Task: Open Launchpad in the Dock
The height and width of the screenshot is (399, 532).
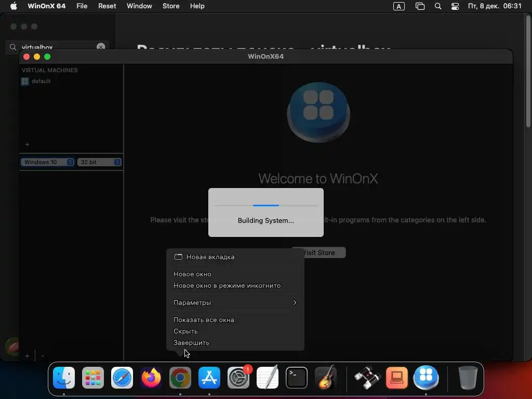Action: [93, 378]
